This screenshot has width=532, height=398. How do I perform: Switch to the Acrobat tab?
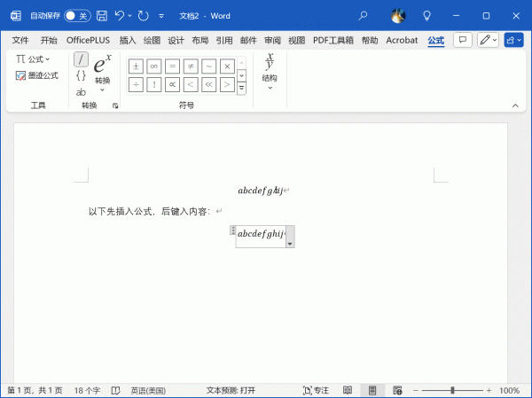pyautogui.click(x=402, y=41)
